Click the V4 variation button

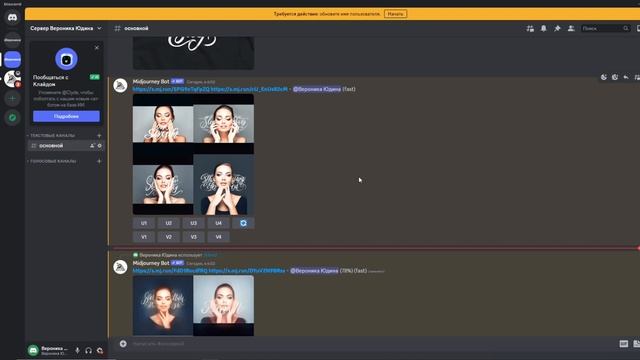[x=218, y=237]
